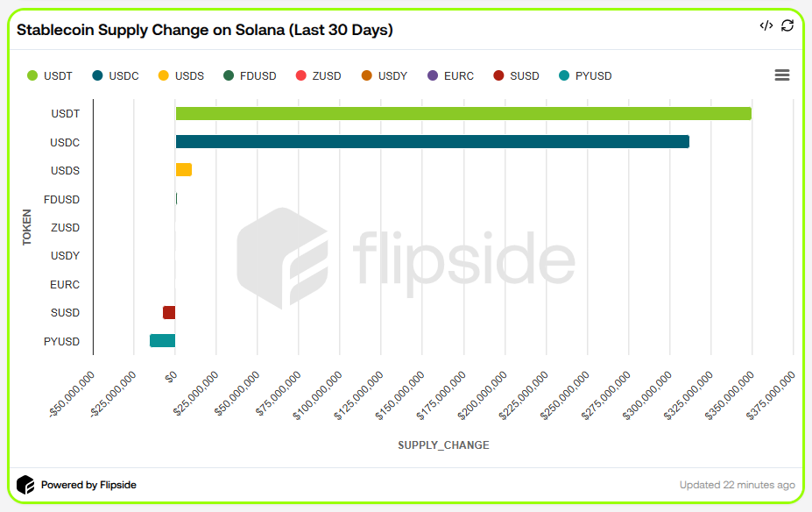Click the USDT axis label
This screenshot has height=512, width=812.
(x=67, y=113)
